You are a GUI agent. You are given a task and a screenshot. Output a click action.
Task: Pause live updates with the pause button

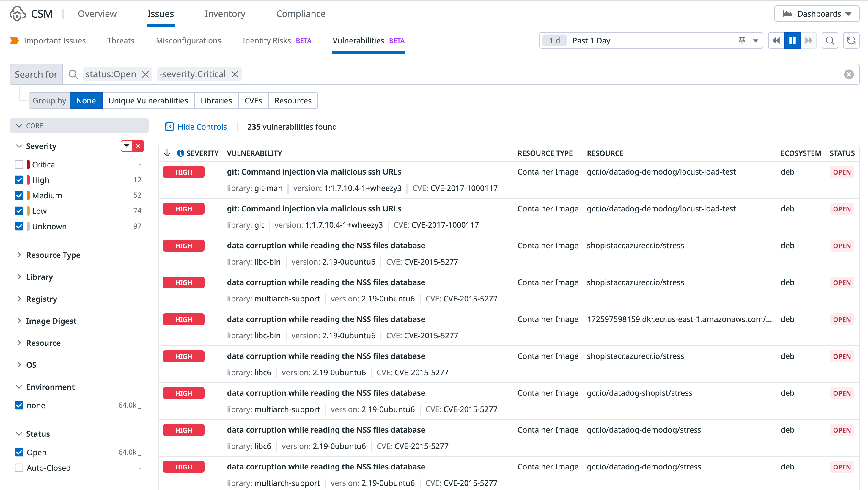[792, 41]
